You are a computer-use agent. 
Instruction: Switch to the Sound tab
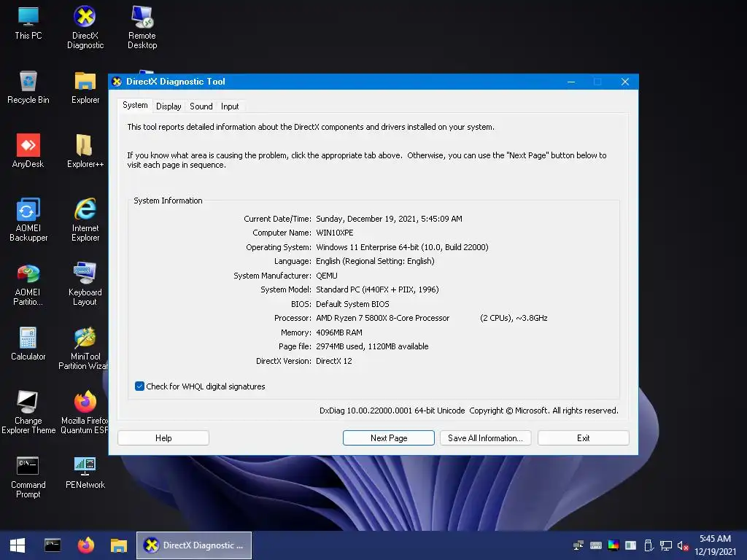click(201, 106)
